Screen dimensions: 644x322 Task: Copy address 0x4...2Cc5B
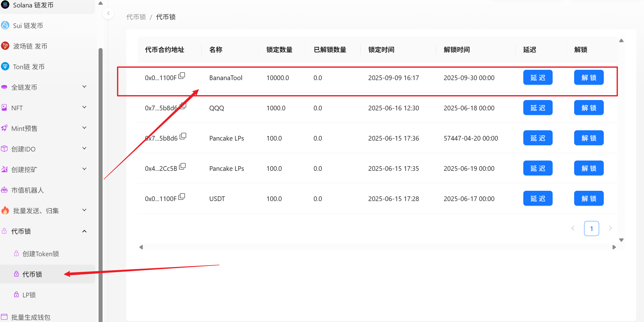pos(182,166)
